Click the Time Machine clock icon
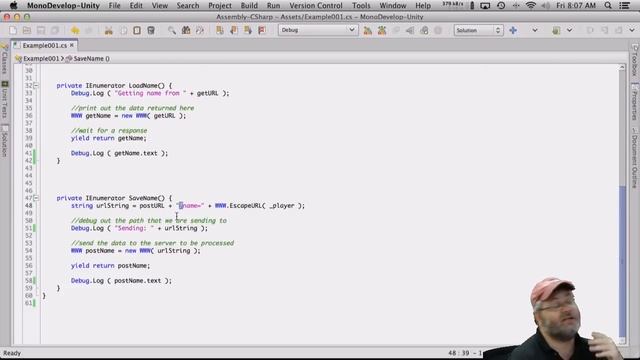The width and height of the screenshot is (640, 360). pos(501,6)
